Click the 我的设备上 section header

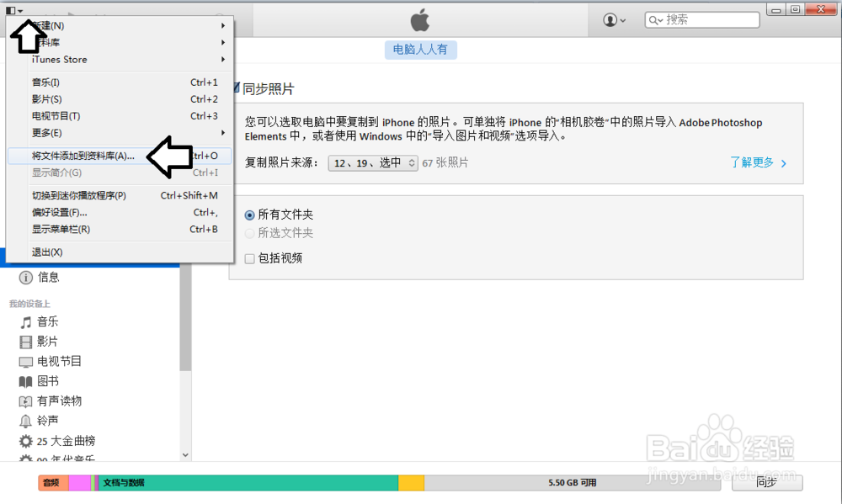tap(29, 304)
